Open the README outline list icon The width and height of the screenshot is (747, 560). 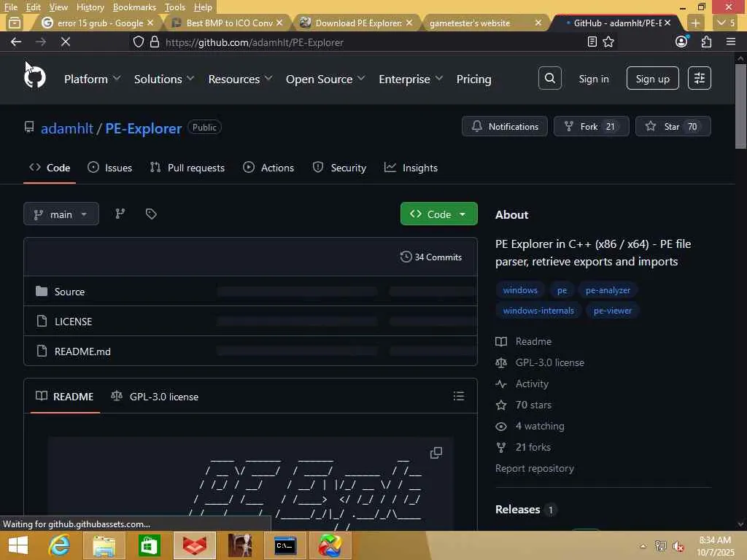(x=459, y=396)
